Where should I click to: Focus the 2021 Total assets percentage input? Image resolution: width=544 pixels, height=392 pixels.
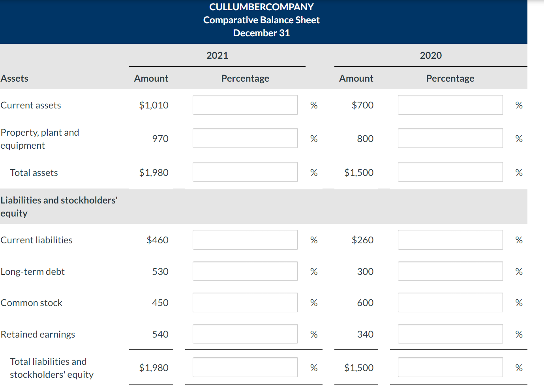[x=245, y=172]
